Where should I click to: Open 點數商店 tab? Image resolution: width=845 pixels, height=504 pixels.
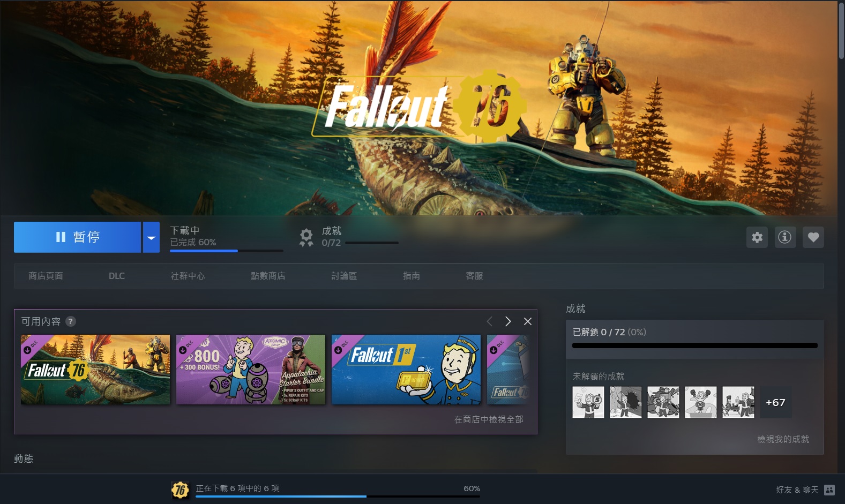(268, 276)
